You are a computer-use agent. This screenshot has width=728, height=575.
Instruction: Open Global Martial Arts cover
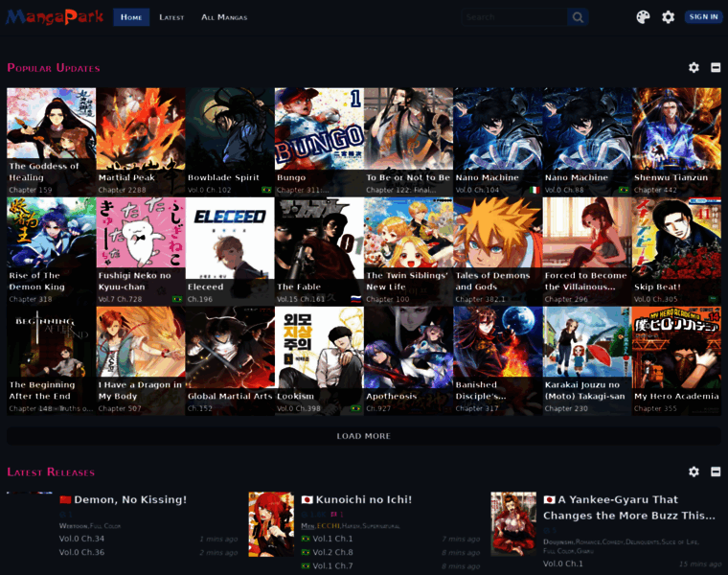(230, 360)
